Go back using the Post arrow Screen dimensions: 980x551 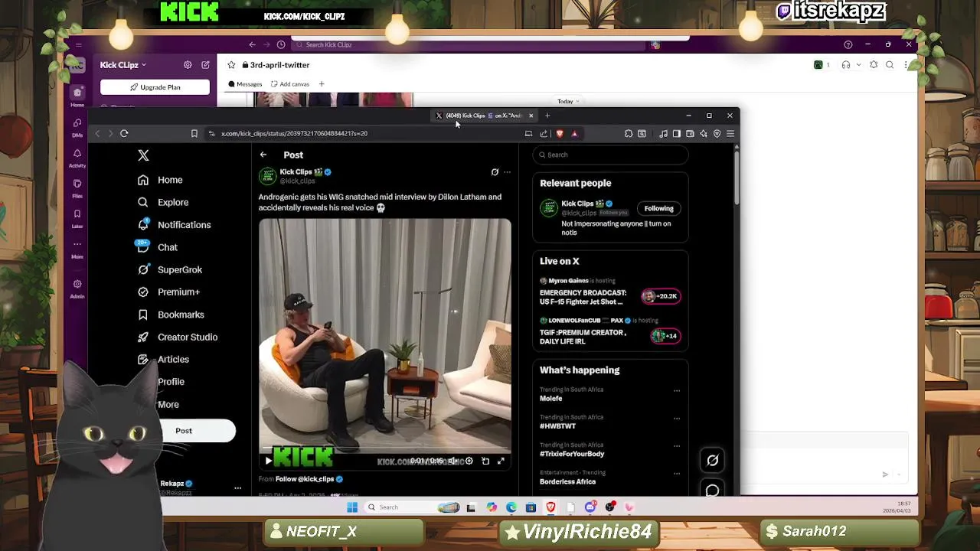click(x=263, y=155)
